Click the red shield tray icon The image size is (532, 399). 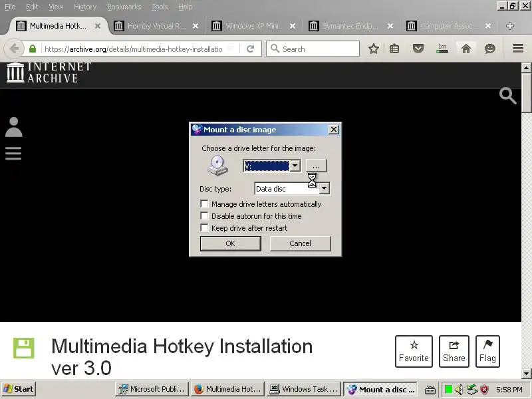(x=484, y=389)
